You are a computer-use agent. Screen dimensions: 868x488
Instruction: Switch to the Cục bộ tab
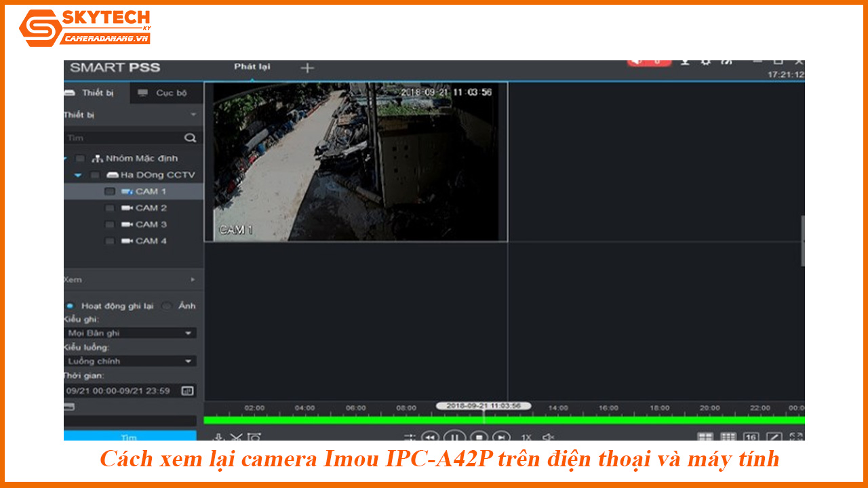tap(163, 93)
